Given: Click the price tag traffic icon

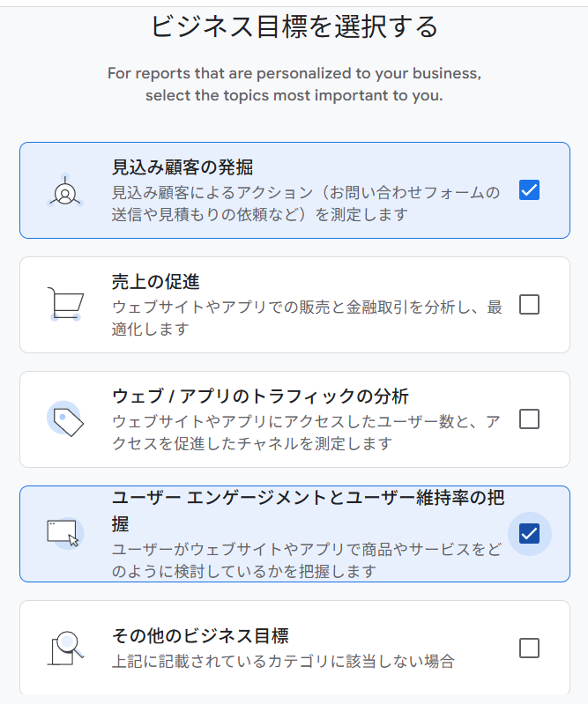Looking at the screenshot, I should tap(65, 419).
